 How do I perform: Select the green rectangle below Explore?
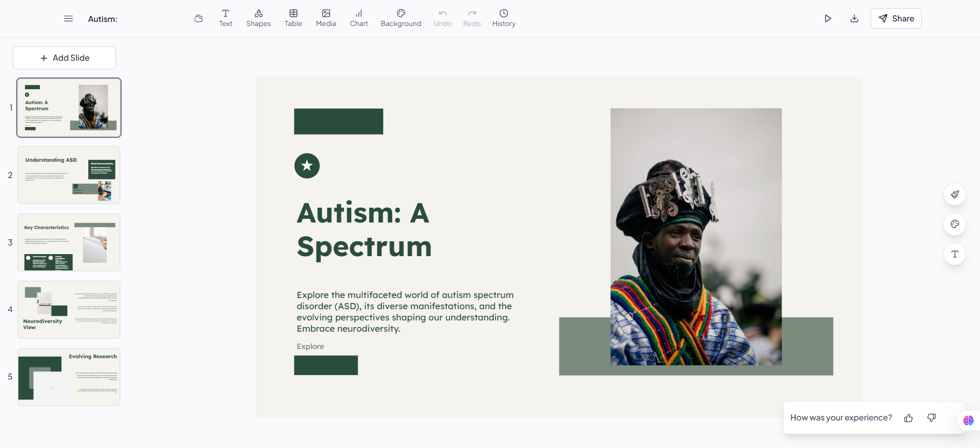pos(326,365)
